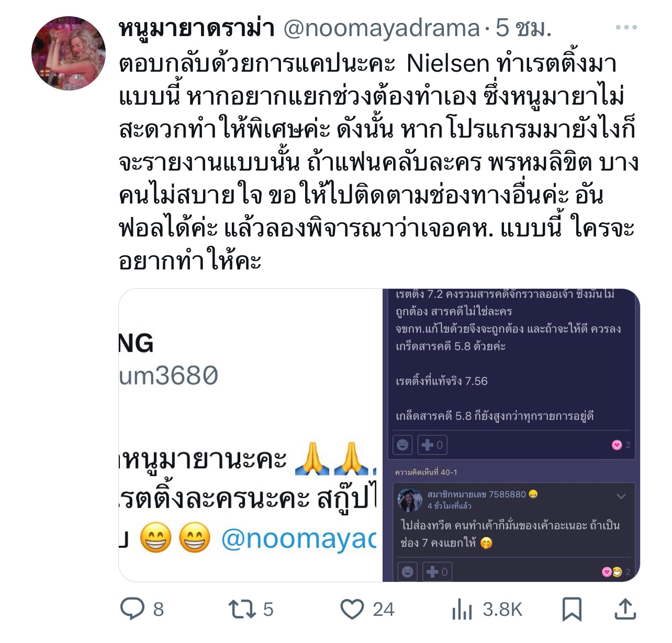Image resolution: width=672 pixels, height=643 pixels.
Task: Open the noomayadrama profile picture
Action: tap(69, 53)
